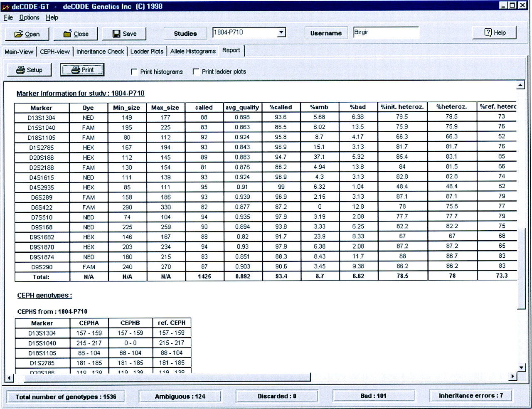Switch to the Inheritance Check tab
532x409 pixels.
point(100,52)
